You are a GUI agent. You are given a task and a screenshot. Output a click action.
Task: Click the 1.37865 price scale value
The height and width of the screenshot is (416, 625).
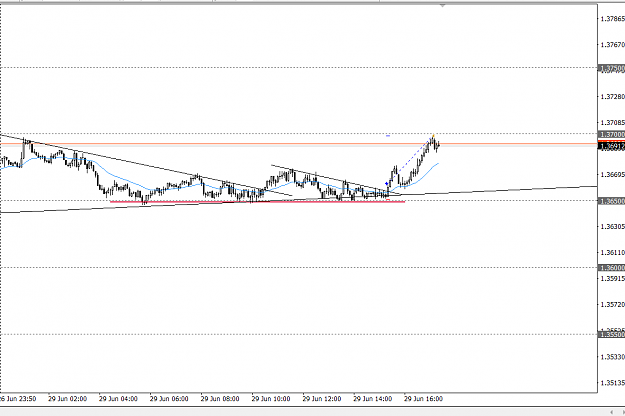[613, 19]
